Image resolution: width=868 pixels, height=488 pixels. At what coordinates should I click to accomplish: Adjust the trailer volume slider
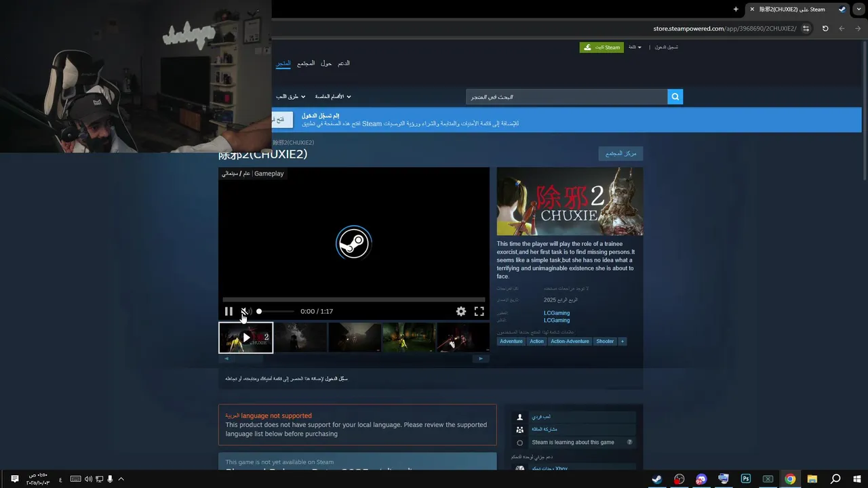(276, 311)
